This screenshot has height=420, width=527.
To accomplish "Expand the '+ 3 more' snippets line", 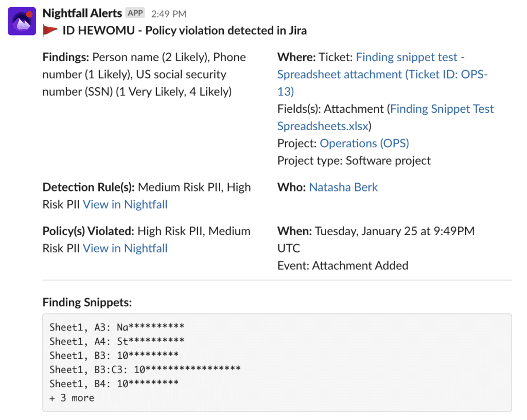I will (x=72, y=398).
